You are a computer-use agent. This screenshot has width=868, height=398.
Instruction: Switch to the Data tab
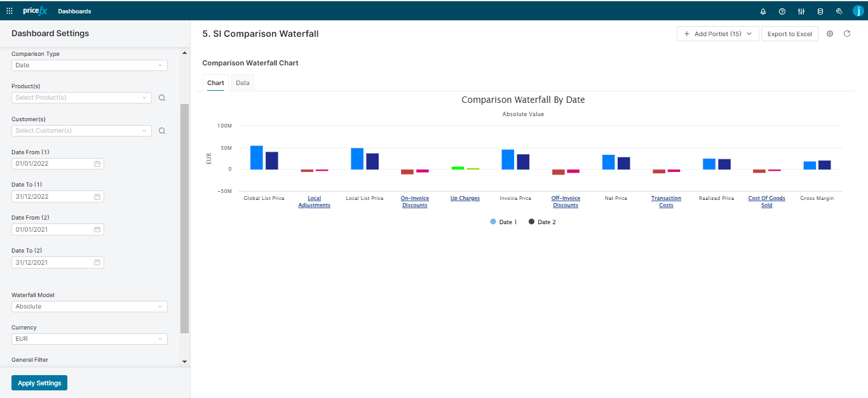(x=242, y=83)
